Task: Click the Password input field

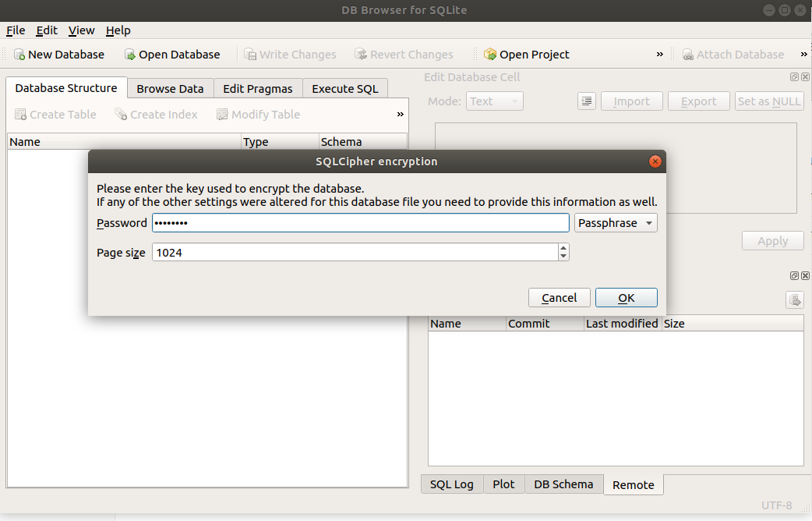Action: (x=361, y=223)
